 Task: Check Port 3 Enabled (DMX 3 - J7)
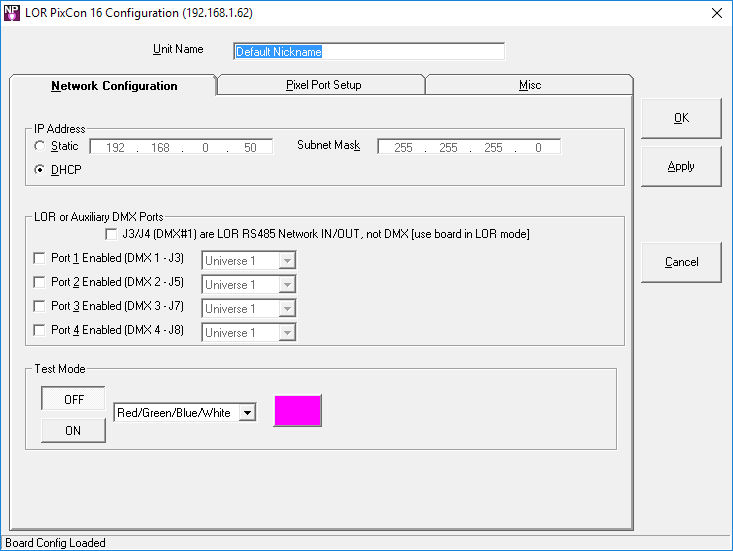click(40, 307)
